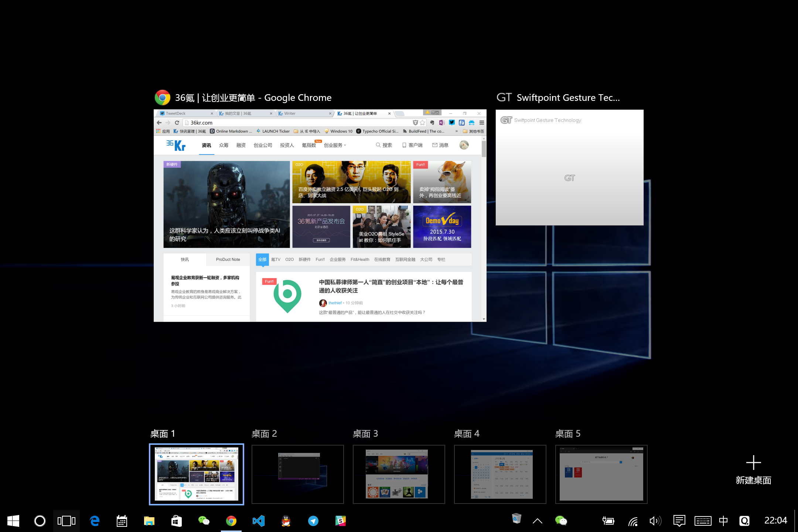Select the 桌面 3 thumbnail
The image size is (798, 532).
click(398, 474)
